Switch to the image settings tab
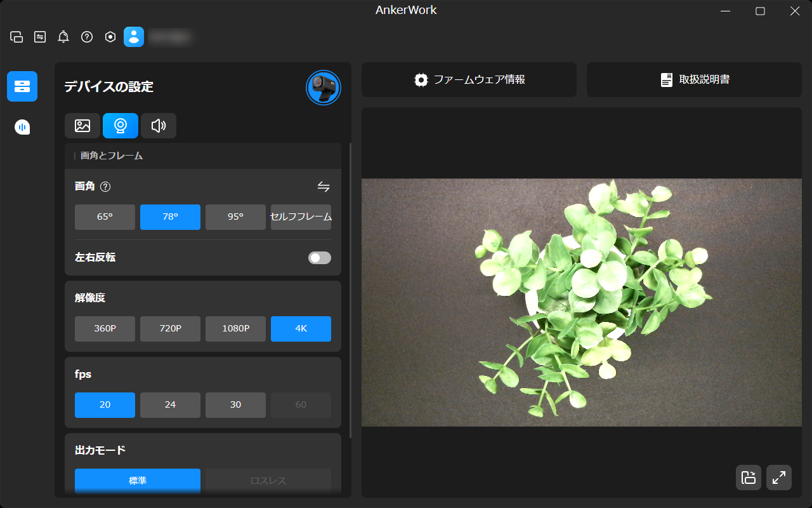The image size is (812, 508). coord(82,126)
